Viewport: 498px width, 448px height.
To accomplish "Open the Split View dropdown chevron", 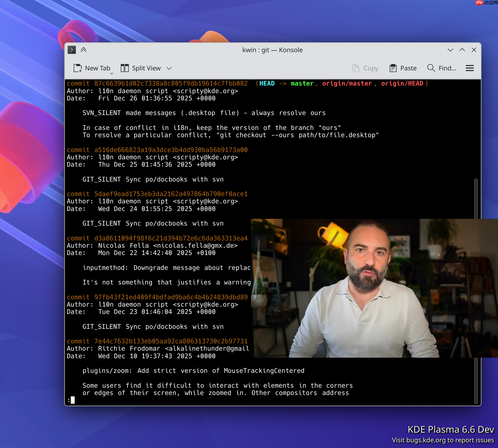I will [169, 68].
